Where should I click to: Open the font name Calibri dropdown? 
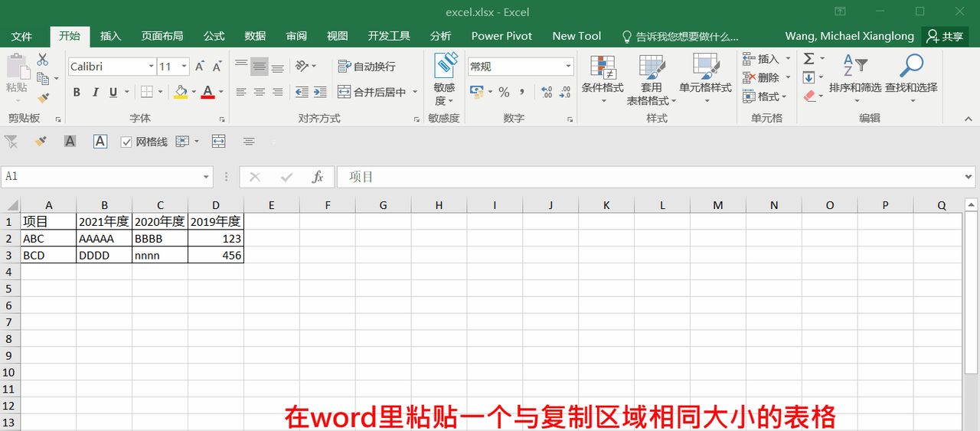(x=151, y=67)
